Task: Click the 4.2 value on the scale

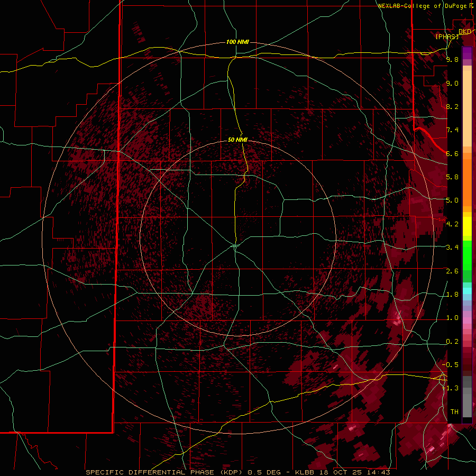Action: (452, 224)
